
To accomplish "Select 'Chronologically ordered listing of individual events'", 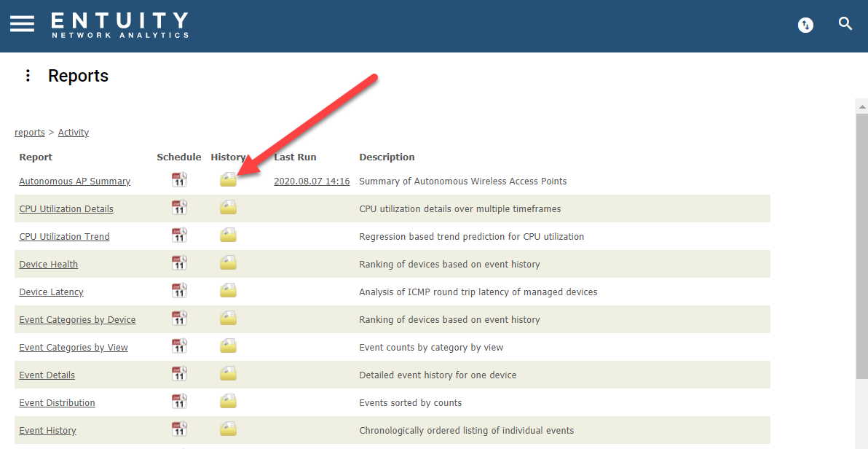I will [x=467, y=431].
